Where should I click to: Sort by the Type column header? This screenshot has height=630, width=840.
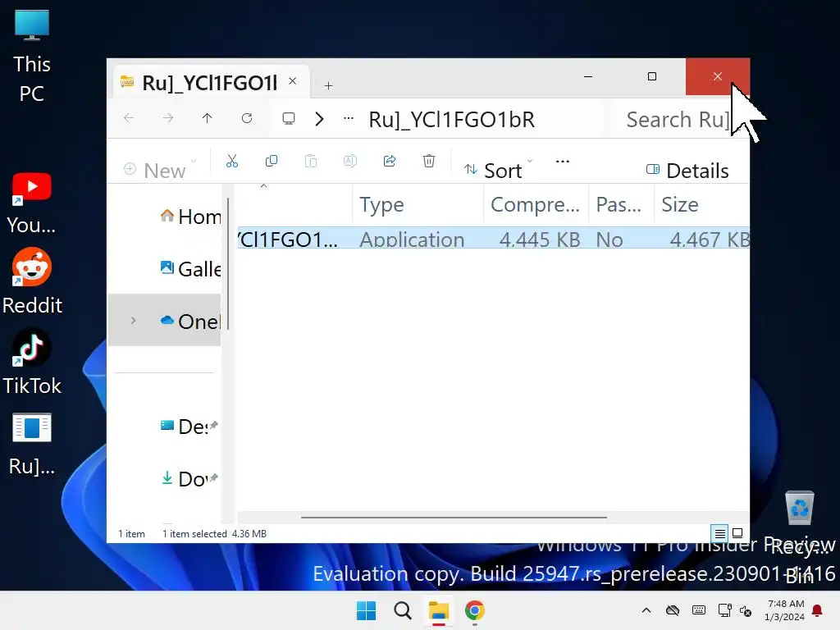click(418, 204)
